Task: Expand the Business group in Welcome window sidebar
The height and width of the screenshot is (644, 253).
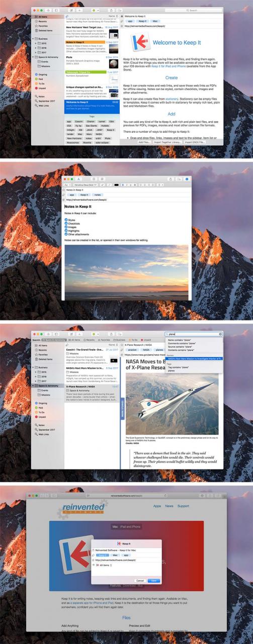Action: pyautogui.click(x=33, y=39)
